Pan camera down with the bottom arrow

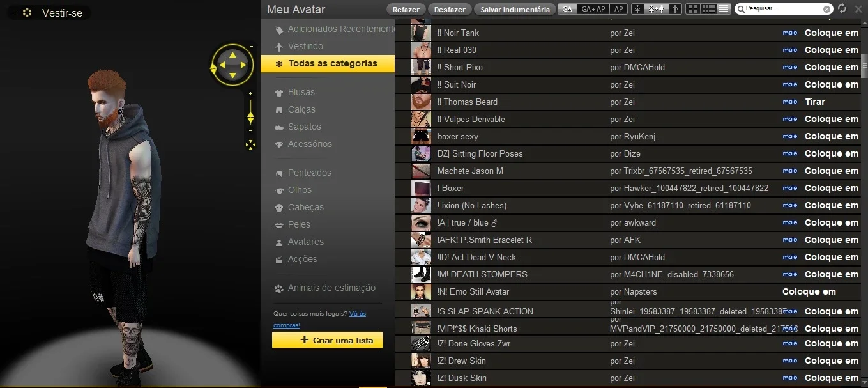tap(232, 75)
